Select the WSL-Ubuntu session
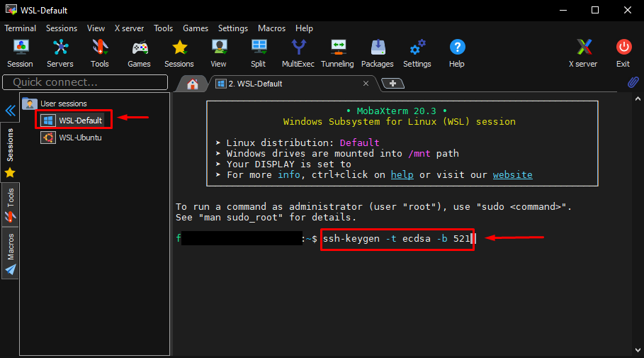This screenshot has width=644, height=358. (79, 138)
